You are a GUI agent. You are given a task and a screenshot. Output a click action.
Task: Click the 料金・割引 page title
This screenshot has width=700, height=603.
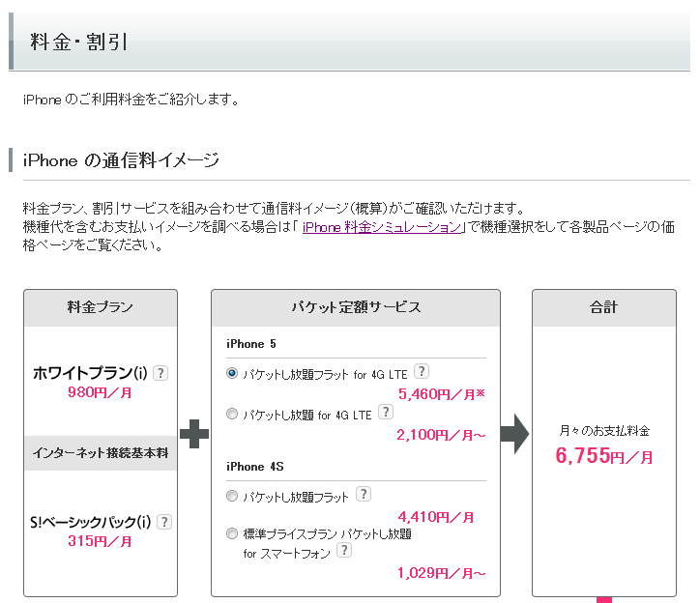(79, 42)
